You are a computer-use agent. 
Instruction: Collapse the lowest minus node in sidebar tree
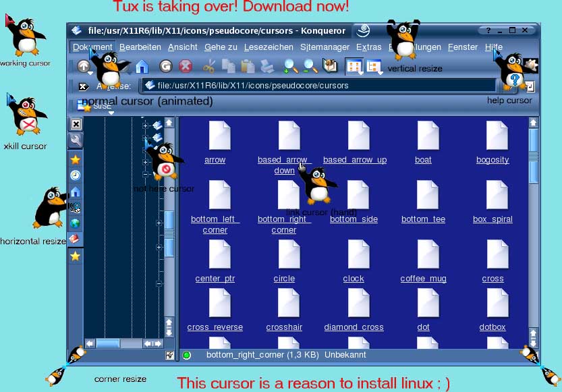159,284
